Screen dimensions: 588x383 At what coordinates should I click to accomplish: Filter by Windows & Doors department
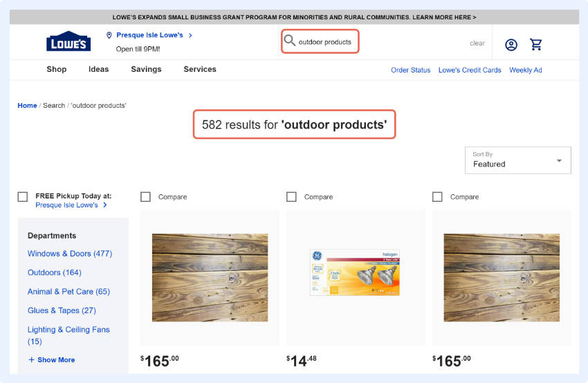click(x=69, y=254)
